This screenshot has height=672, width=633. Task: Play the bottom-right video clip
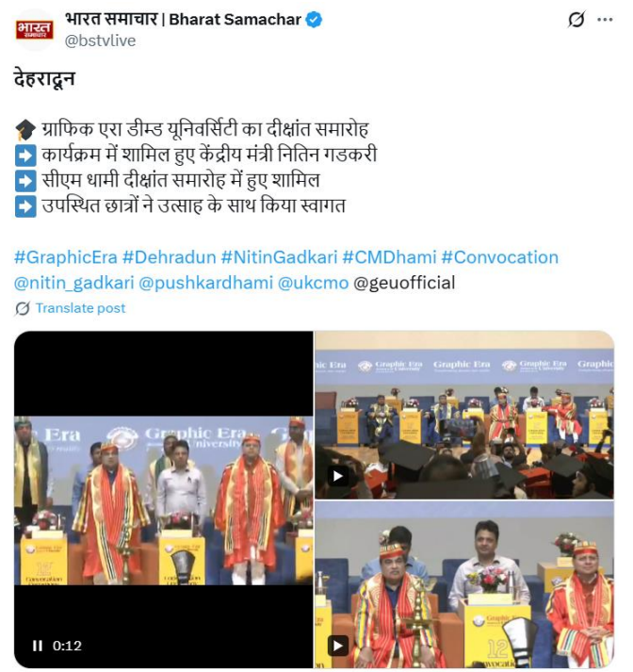pos(338,646)
